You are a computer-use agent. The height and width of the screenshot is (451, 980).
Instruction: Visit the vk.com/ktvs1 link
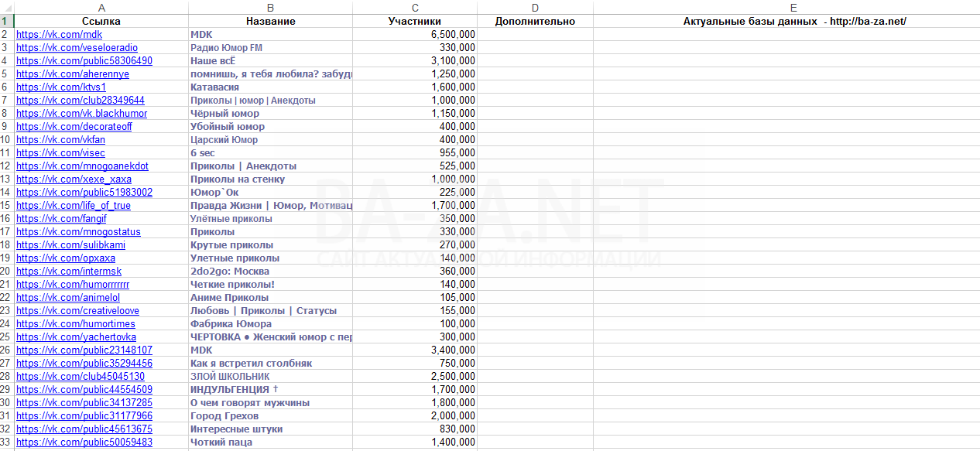pos(61,87)
